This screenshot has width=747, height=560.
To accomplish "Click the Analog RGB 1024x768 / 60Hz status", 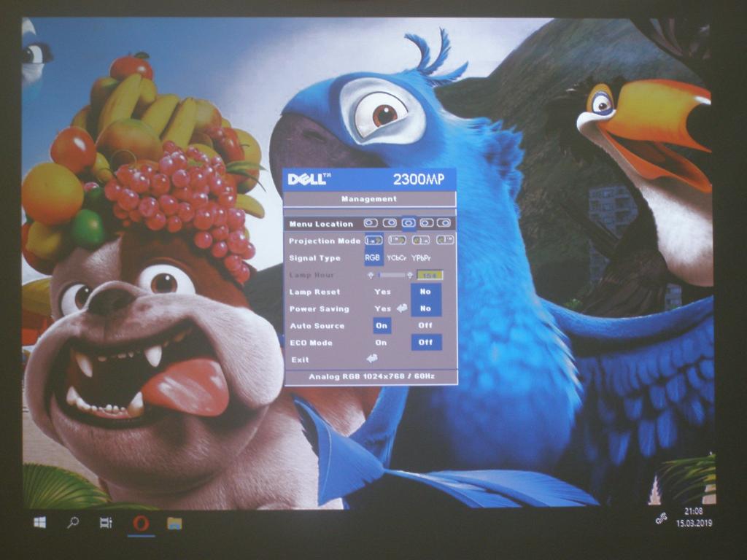I will [x=371, y=376].
